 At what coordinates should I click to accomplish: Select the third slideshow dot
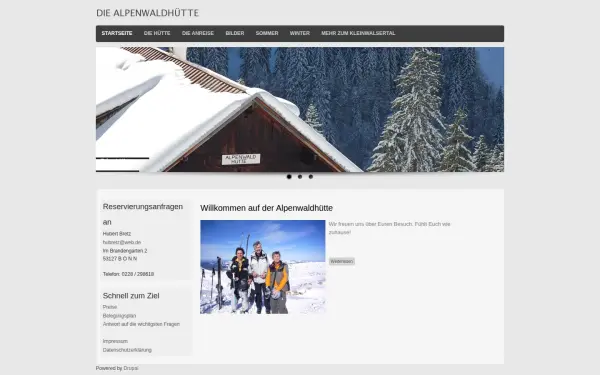(x=311, y=176)
